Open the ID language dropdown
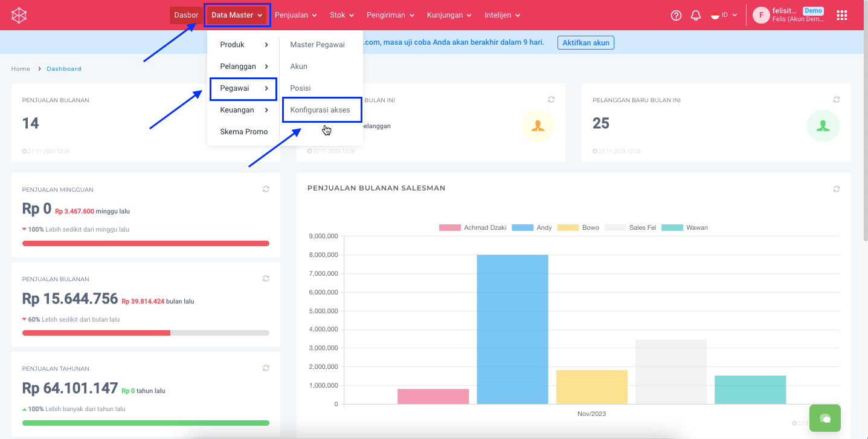 point(724,15)
